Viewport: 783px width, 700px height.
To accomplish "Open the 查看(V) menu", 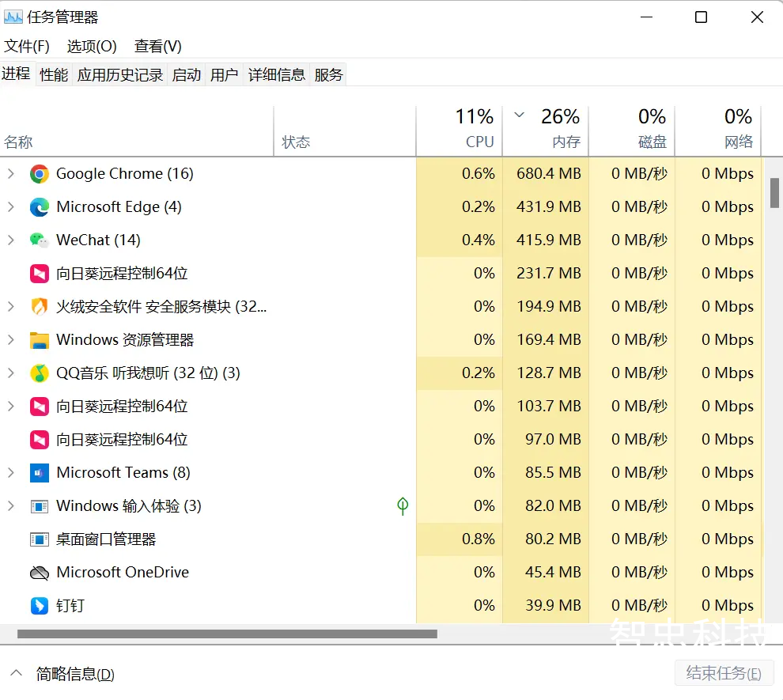I will 158,47.
